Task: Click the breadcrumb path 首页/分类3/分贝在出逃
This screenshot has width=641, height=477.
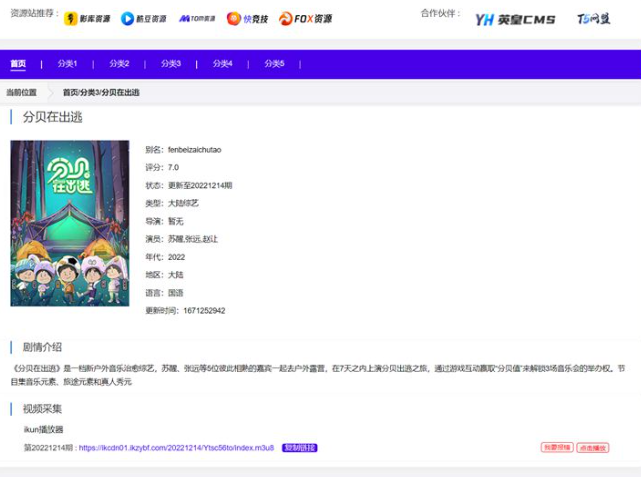Action: [101, 92]
